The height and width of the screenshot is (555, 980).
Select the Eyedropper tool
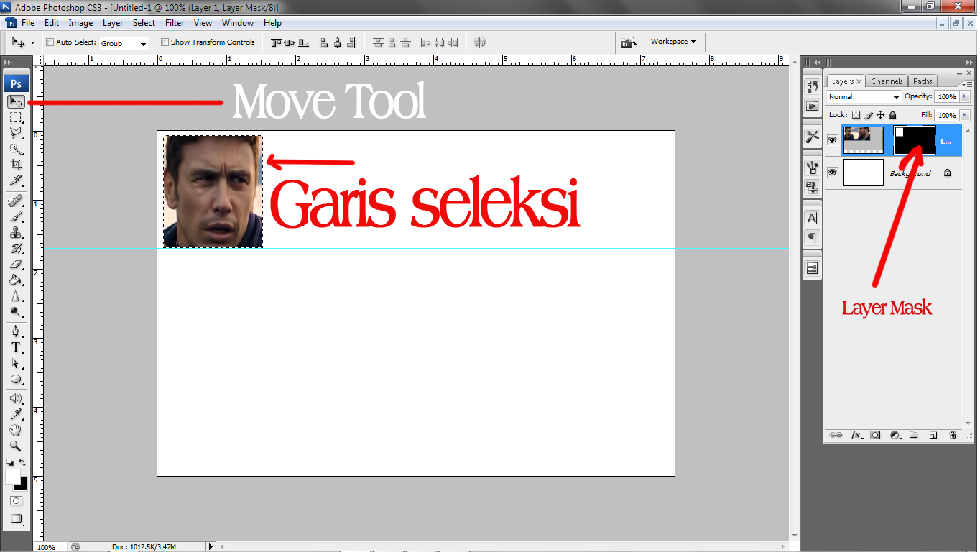click(x=16, y=414)
